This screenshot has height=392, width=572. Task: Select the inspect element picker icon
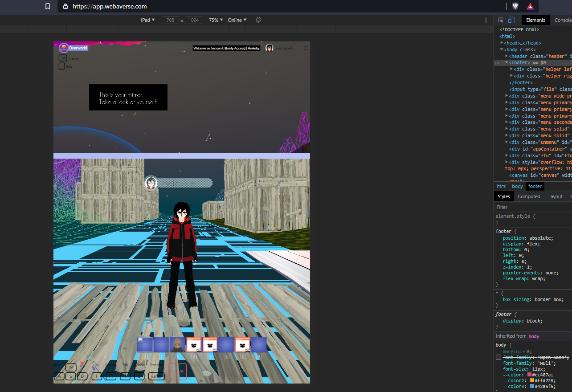501,20
